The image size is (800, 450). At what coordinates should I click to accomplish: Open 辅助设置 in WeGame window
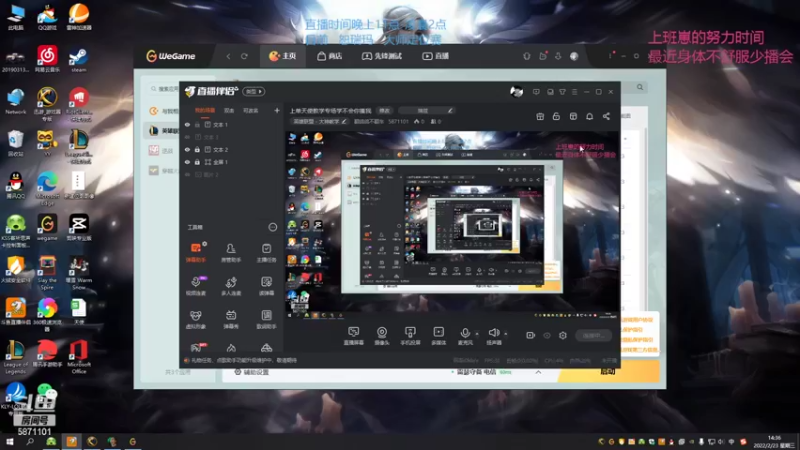252,372
